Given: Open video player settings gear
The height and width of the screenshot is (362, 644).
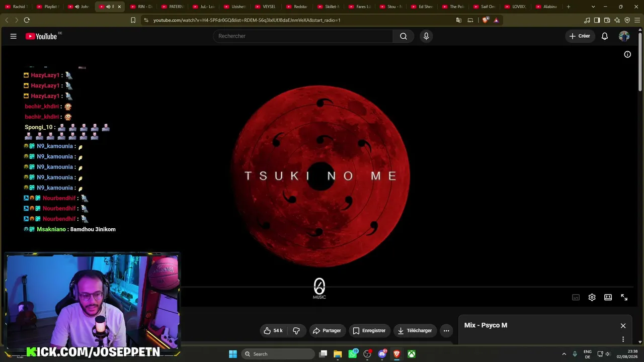Looking at the screenshot, I should click(x=592, y=297).
